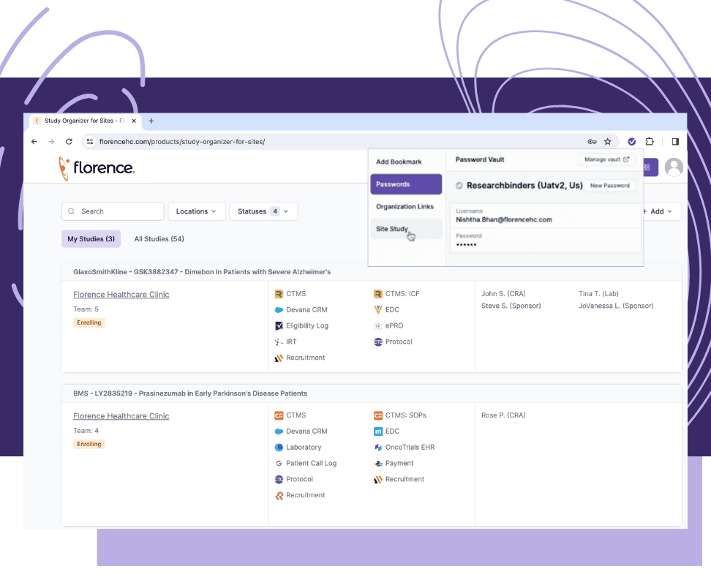711x588 pixels.
Task: Open Florence Healthcare Clinic in BMS study
Action: click(121, 416)
